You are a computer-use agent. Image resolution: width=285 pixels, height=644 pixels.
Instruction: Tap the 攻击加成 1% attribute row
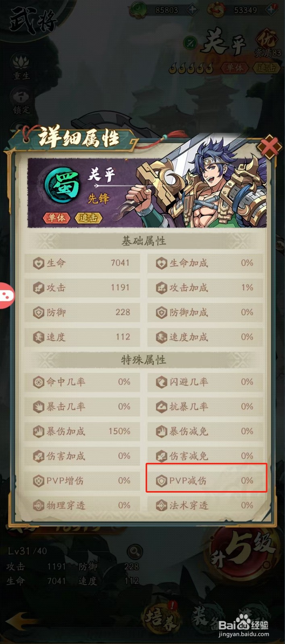coord(206,288)
